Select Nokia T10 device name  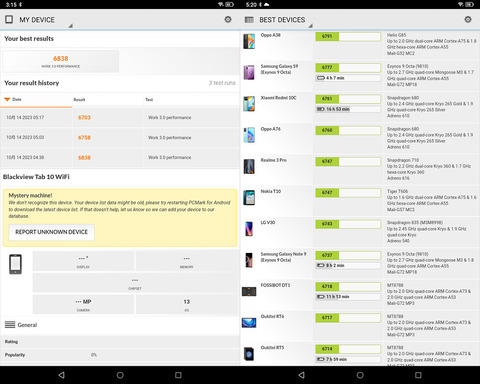pos(271,191)
